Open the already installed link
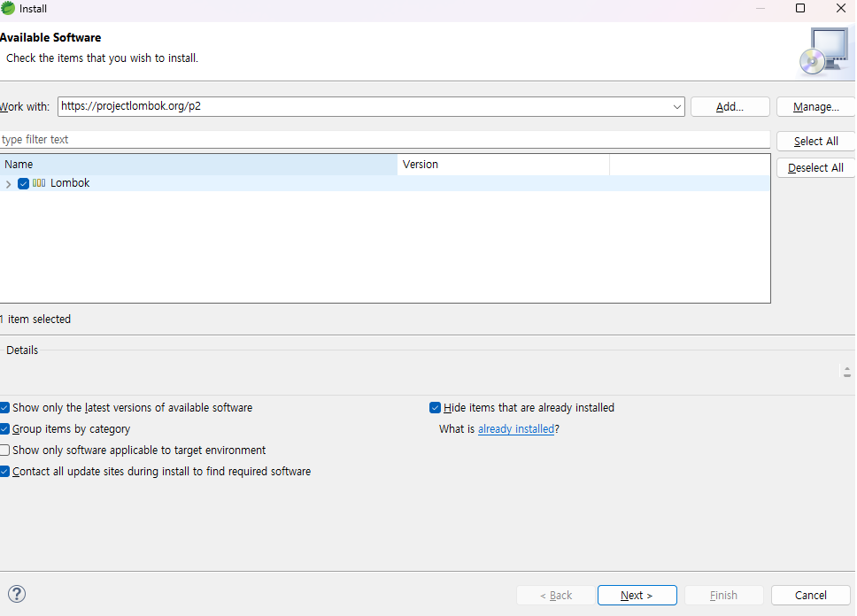 point(516,429)
